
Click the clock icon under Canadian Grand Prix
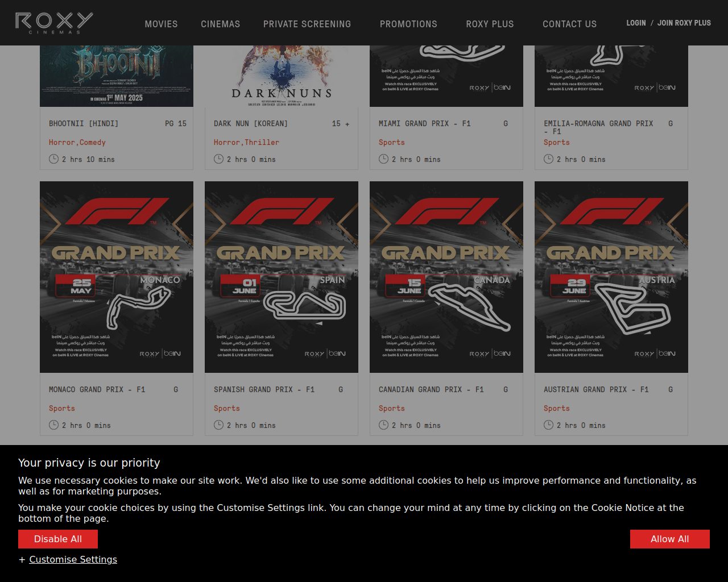click(383, 425)
